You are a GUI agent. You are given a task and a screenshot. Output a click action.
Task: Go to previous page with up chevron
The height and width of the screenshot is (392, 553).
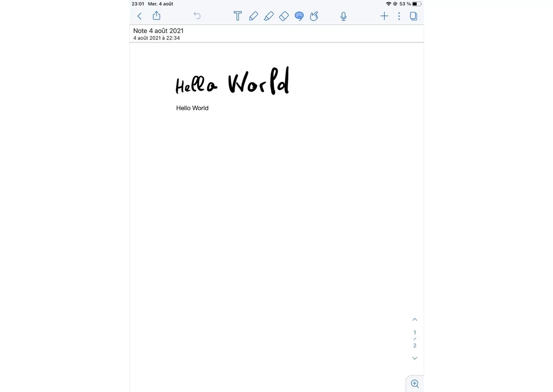click(x=415, y=319)
